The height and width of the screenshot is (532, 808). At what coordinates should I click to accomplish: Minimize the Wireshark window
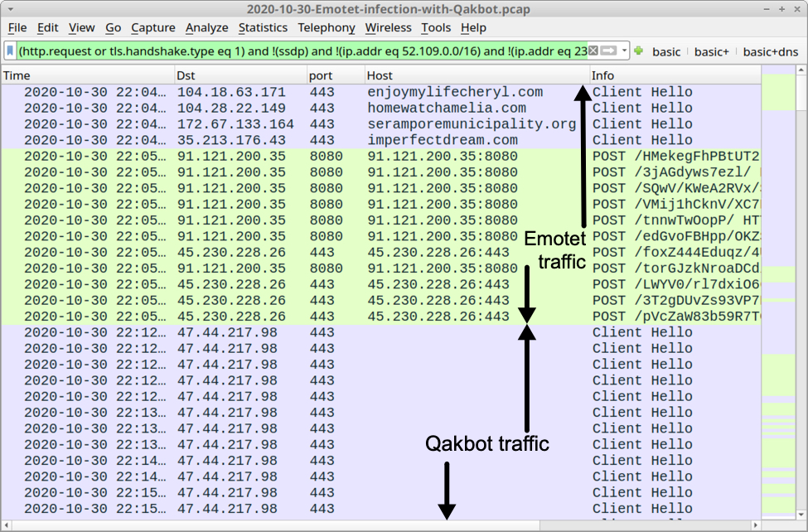point(767,9)
